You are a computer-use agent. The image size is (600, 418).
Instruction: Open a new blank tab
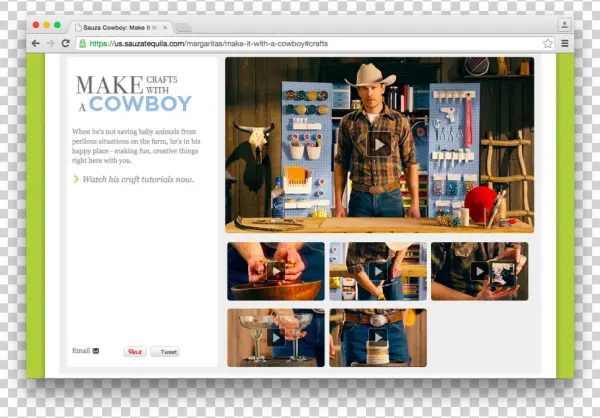(184, 26)
